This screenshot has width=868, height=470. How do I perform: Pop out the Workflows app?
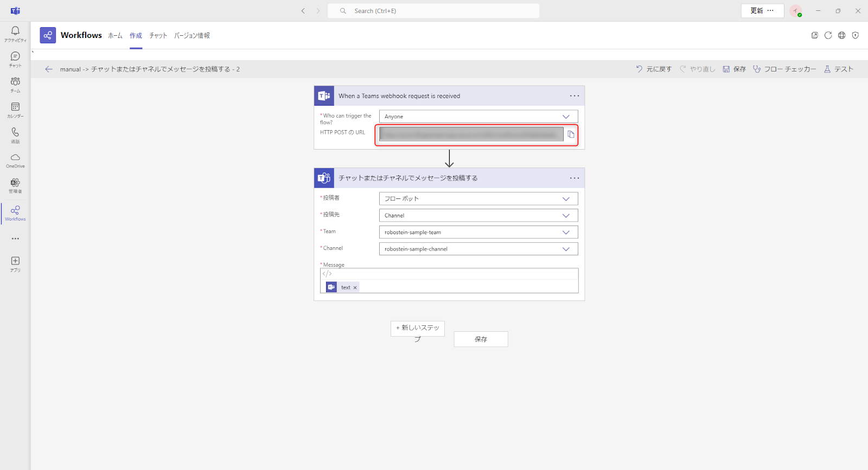pyautogui.click(x=814, y=35)
